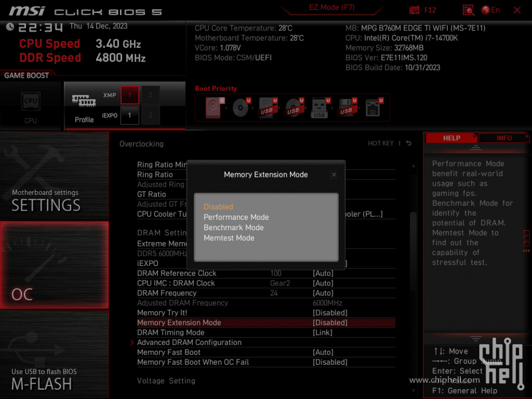Image resolution: width=532 pixels, height=399 pixels.
Task: Select the Memory Try It! label
Action: [162, 313]
